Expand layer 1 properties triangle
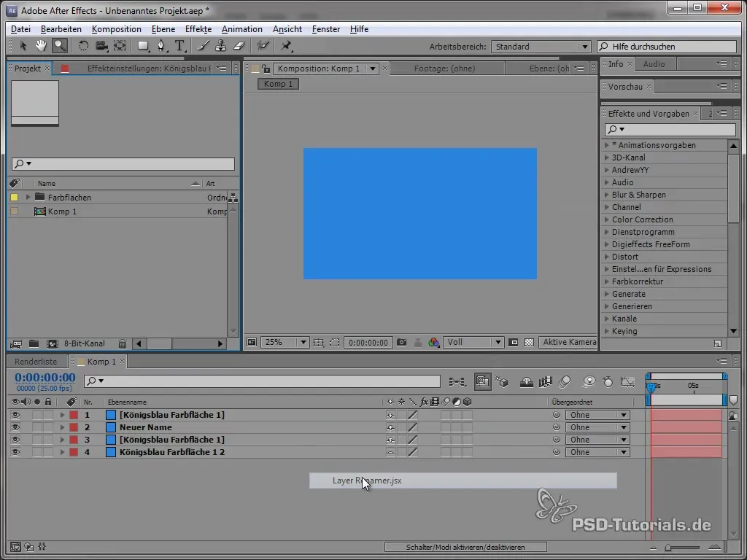 coord(62,415)
